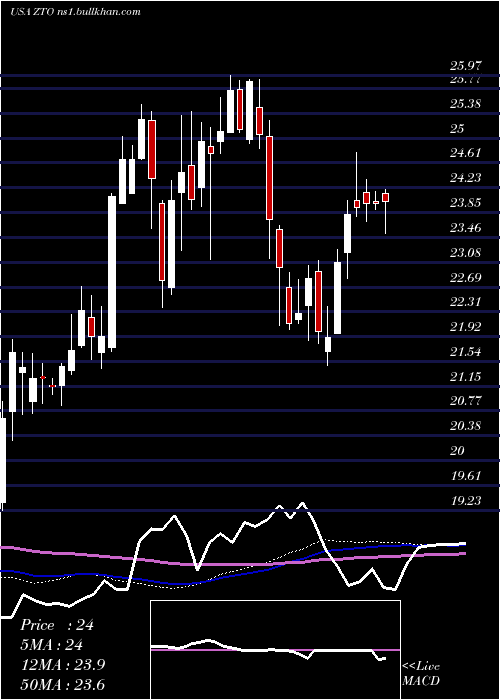Click the 21.54 price level label
Viewport: 500px width, 700px height.
466,352
